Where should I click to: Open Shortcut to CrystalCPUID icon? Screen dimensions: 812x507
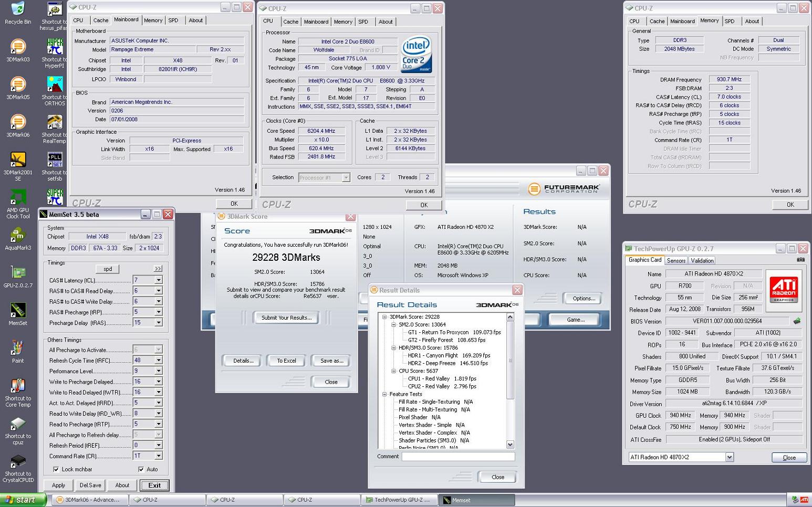(18, 469)
